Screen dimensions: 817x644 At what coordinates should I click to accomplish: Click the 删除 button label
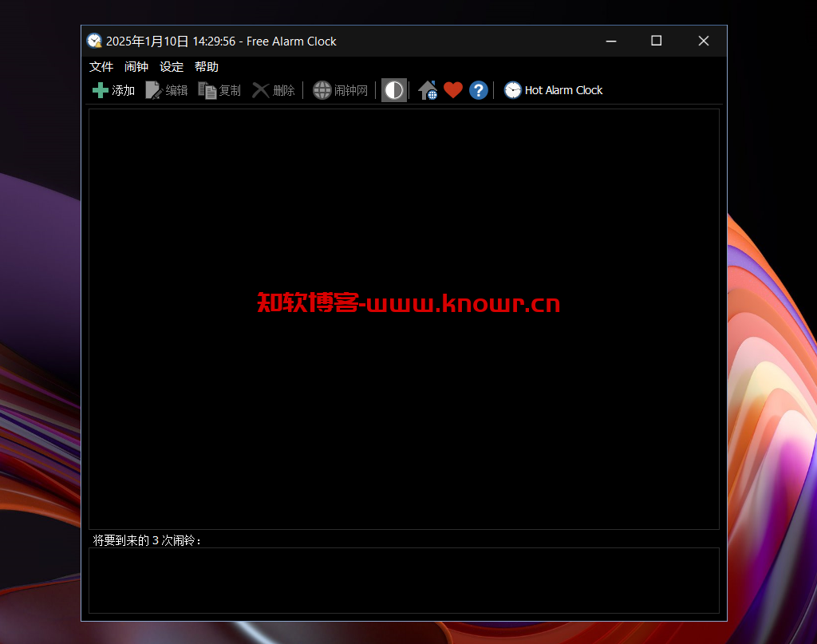coord(284,91)
